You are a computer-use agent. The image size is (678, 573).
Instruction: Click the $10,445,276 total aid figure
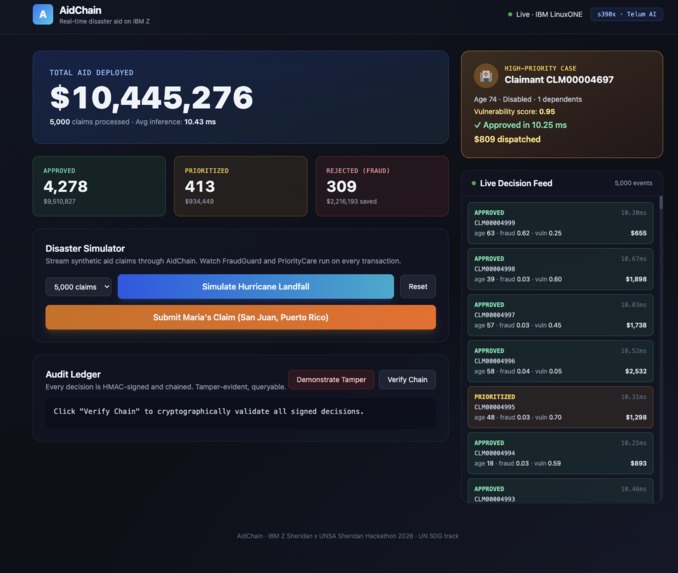151,98
